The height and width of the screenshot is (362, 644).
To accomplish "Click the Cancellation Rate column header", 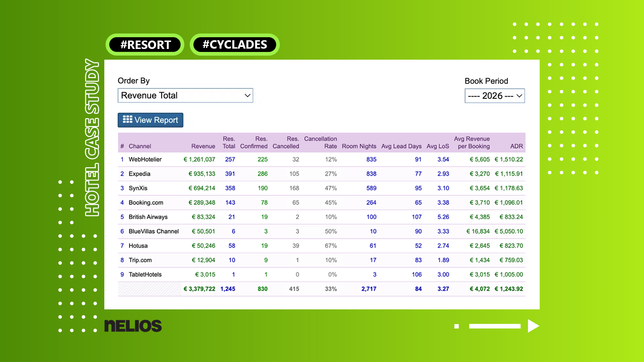I will pyautogui.click(x=321, y=142).
